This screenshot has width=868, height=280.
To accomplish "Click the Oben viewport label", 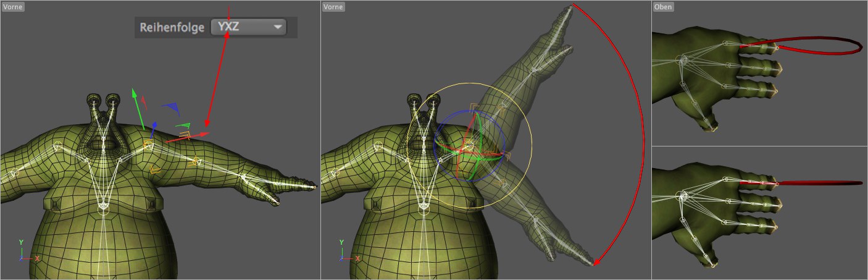I will [x=664, y=6].
